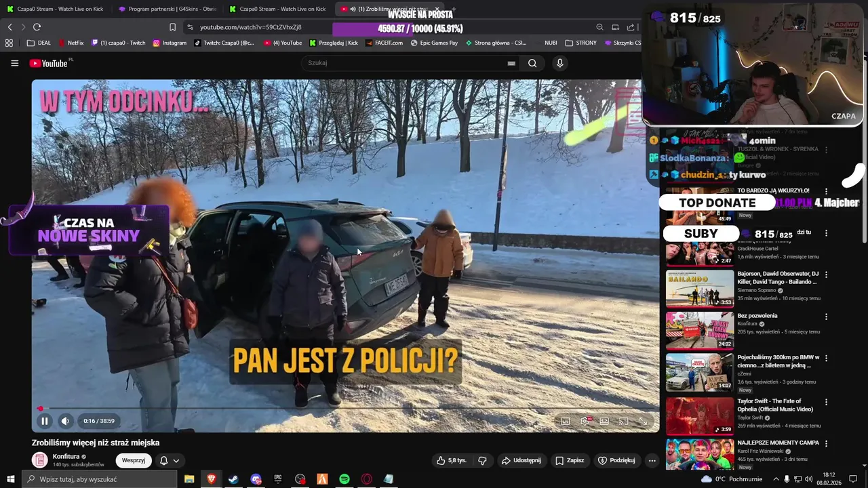Open options for Bez pozwolenia video
Viewport: 868px width, 488px height.
pos(826,317)
